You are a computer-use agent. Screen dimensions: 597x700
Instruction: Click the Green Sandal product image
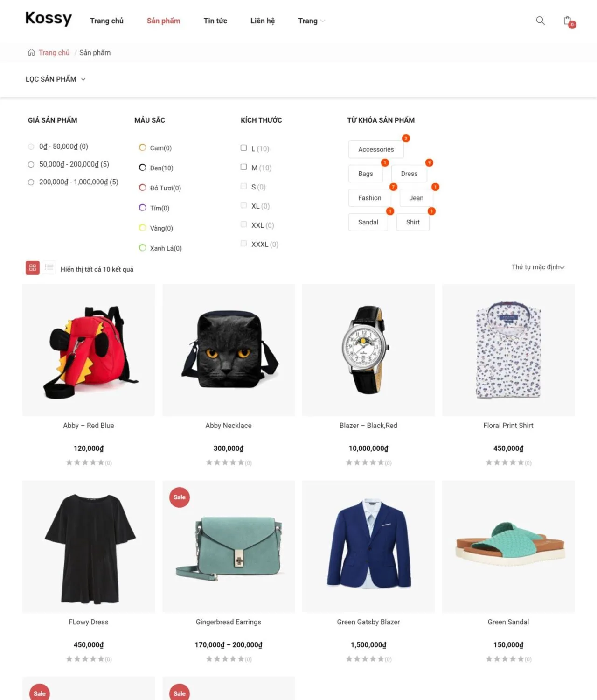(x=508, y=546)
